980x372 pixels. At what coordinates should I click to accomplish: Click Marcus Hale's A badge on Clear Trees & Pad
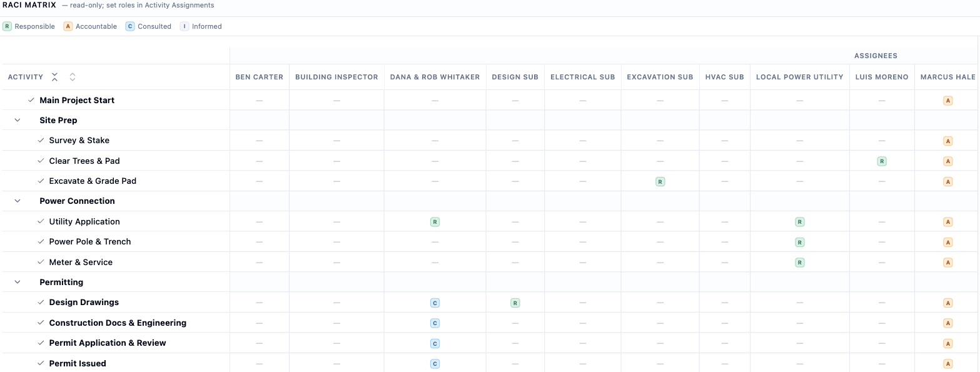[947, 161]
